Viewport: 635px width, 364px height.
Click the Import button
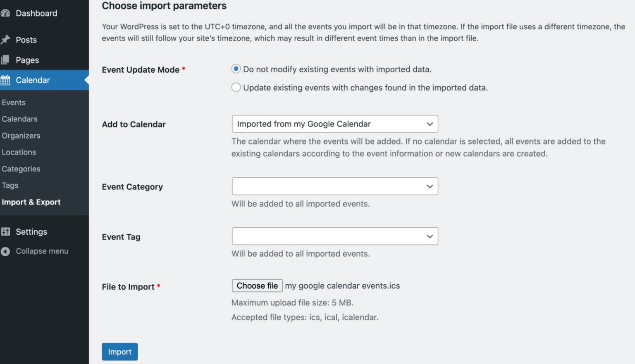pos(119,352)
